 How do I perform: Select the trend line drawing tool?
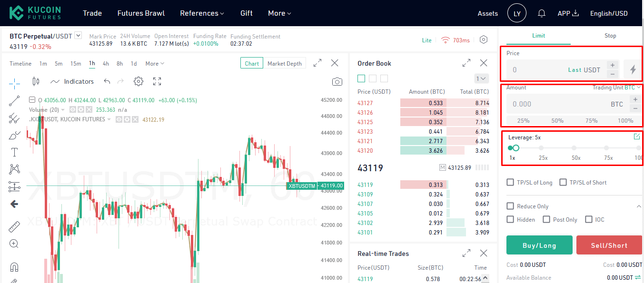pyautogui.click(x=14, y=101)
